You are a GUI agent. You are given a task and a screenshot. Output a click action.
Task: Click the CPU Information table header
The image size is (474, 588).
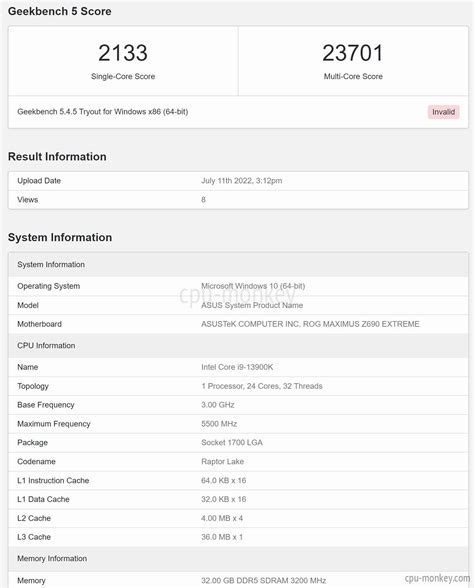[238, 345]
